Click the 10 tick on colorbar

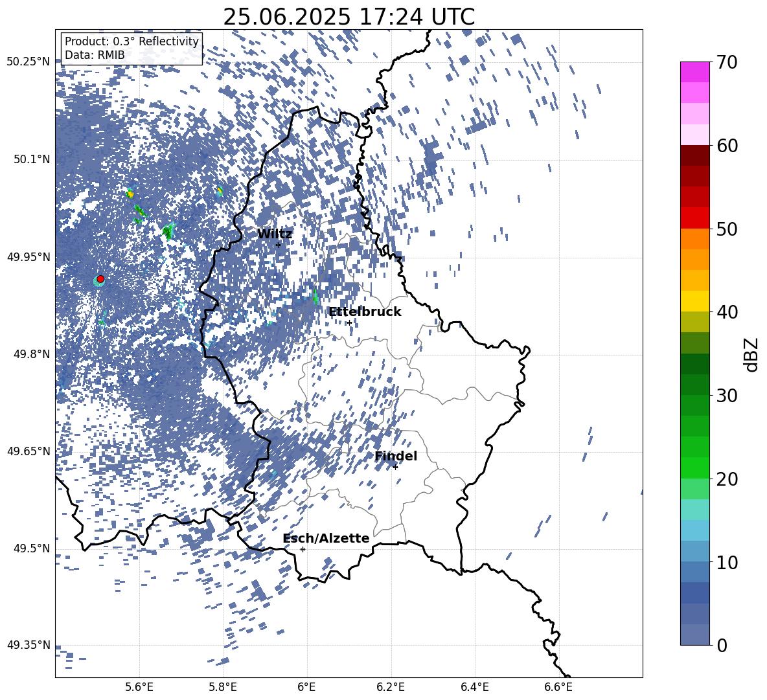click(727, 562)
